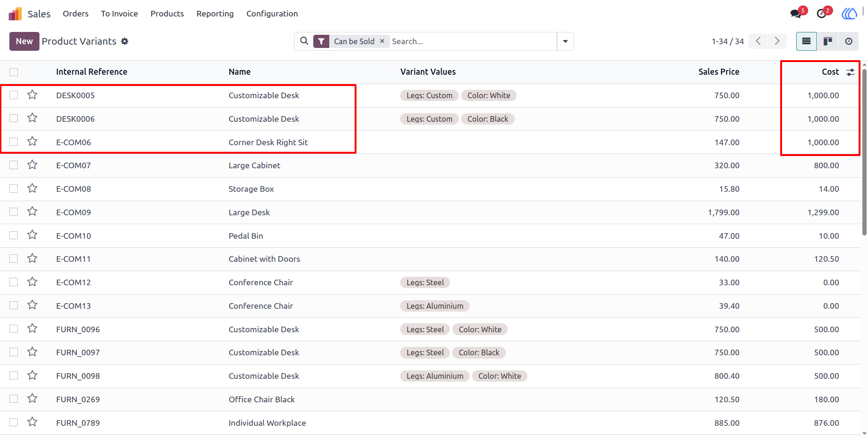
Task: Tick the select-all header checkbox
Action: [x=14, y=72]
